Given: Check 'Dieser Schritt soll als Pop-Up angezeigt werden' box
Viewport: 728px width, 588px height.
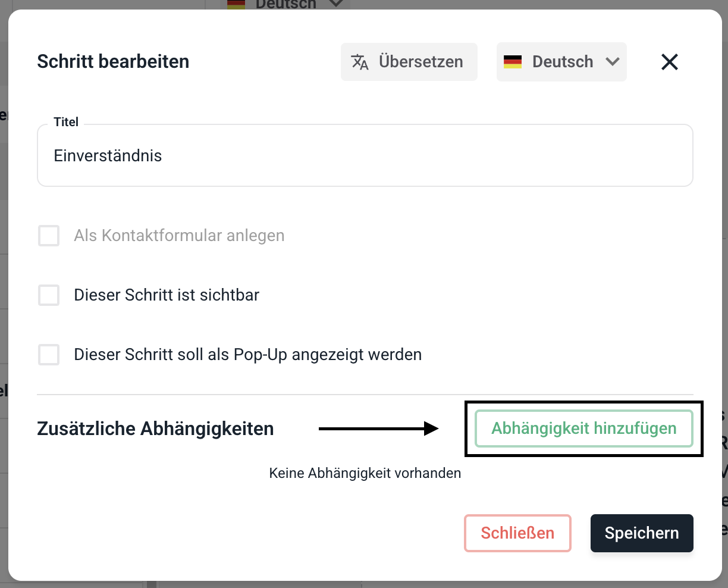Looking at the screenshot, I should 49,355.
